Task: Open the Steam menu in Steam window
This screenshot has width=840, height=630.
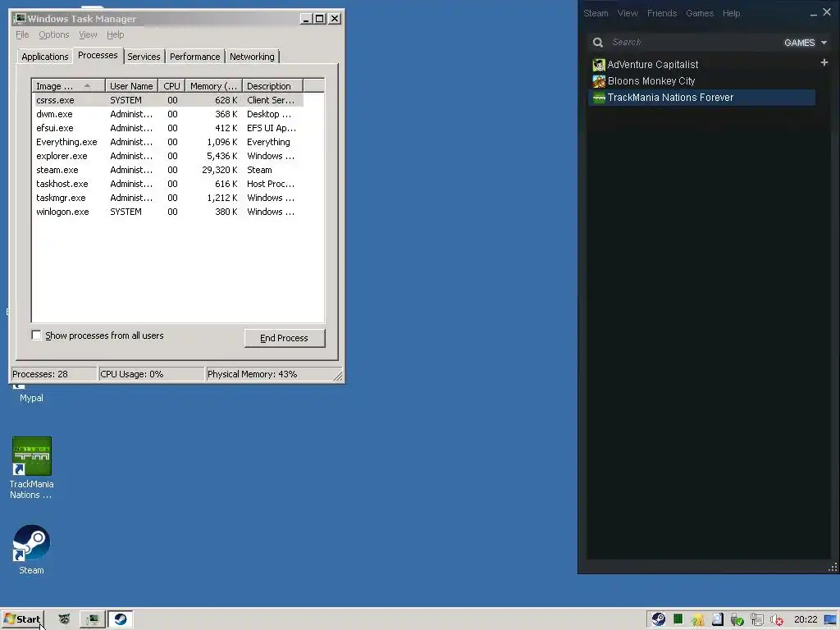Action: click(596, 13)
